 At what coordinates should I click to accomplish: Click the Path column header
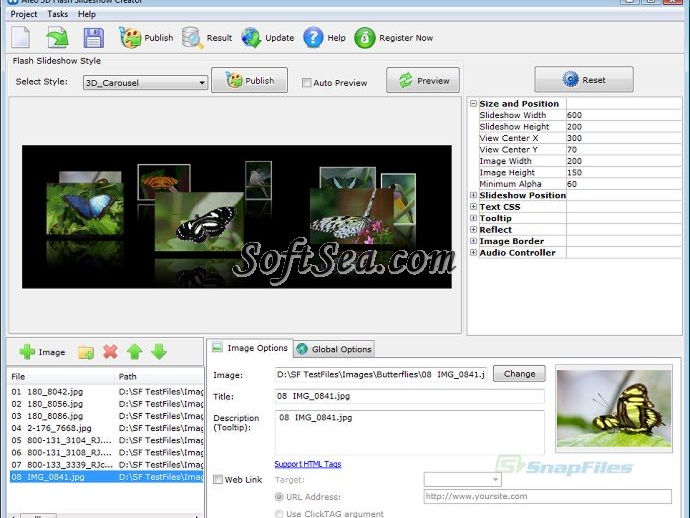[x=160, y=376]
